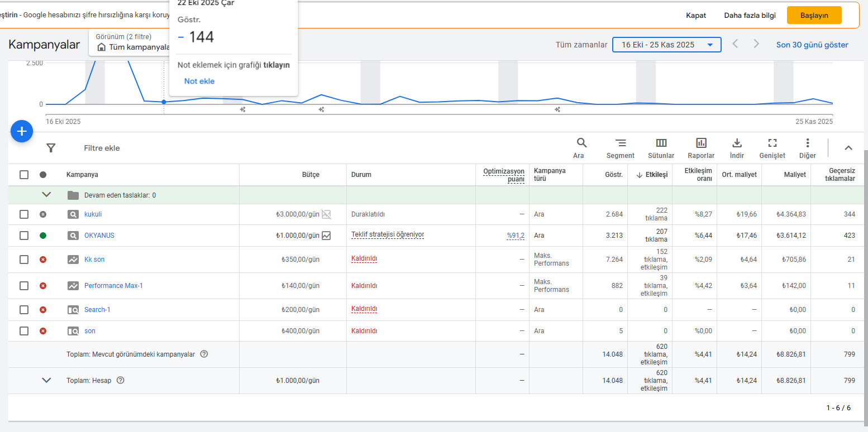The height and width of the screenshot is (432, 868).
Task: Open the date range dropdown 16 Eki - 25 Kas 2025
Action: 667,45
